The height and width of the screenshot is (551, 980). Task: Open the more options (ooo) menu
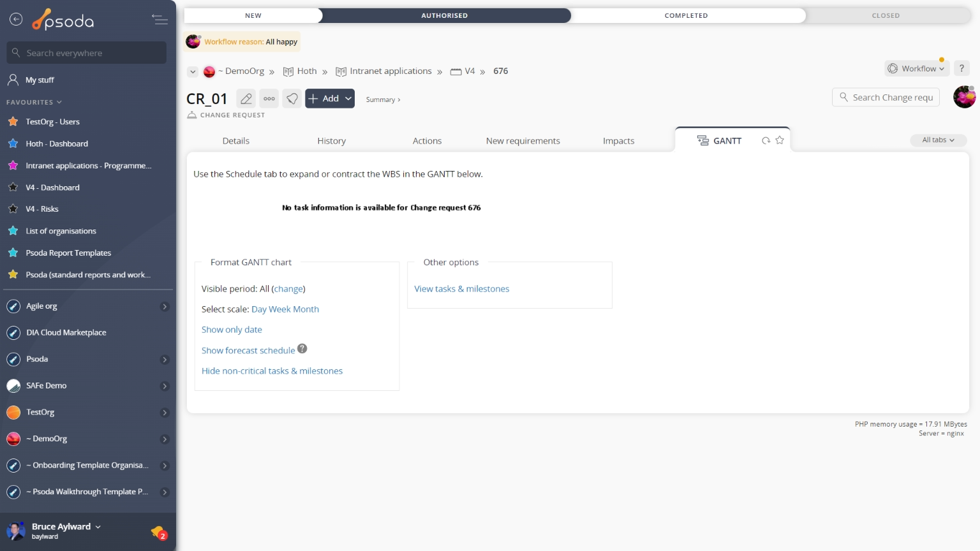269,98
